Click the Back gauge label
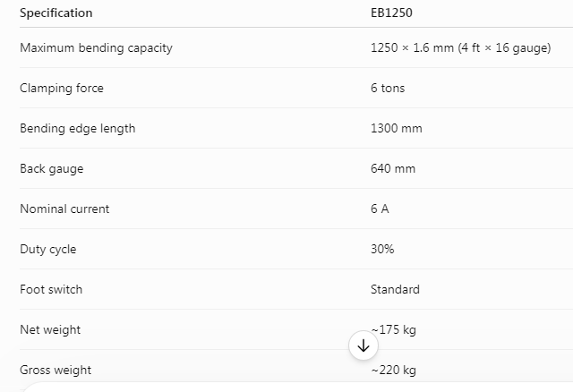 52,168
